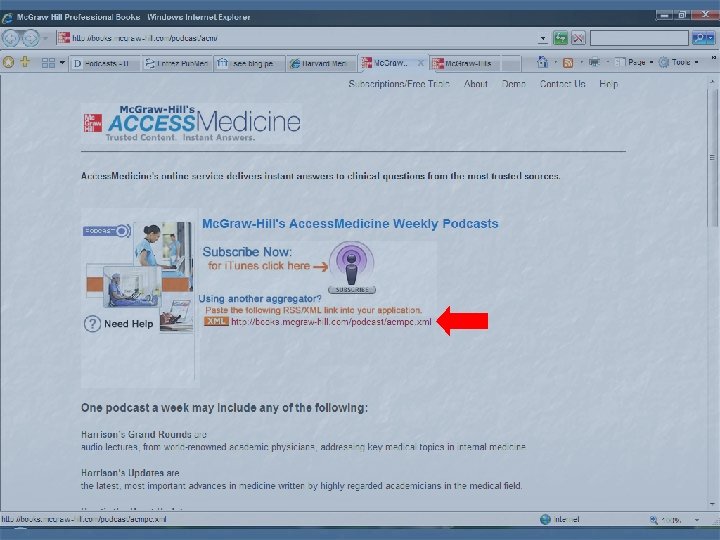
Task: Open the Demo link
Action: pyautogui.click(x=513, y=84)
